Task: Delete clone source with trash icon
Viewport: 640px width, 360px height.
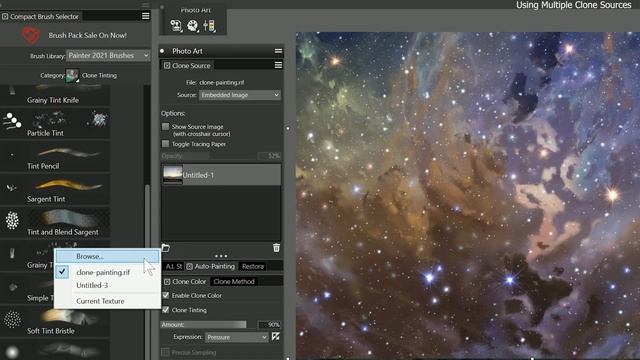Action: pos(276,248)
